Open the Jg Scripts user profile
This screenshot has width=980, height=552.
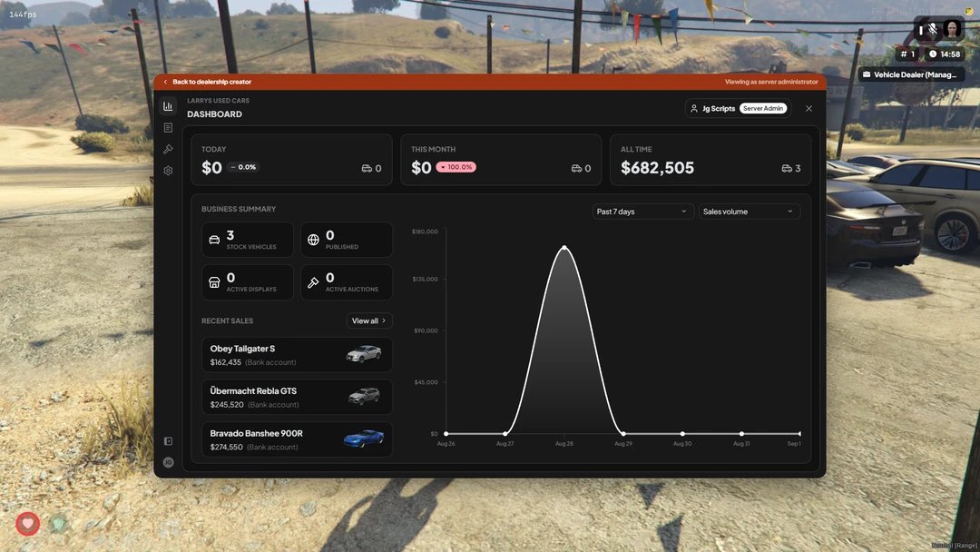click(x=738, y=108)
